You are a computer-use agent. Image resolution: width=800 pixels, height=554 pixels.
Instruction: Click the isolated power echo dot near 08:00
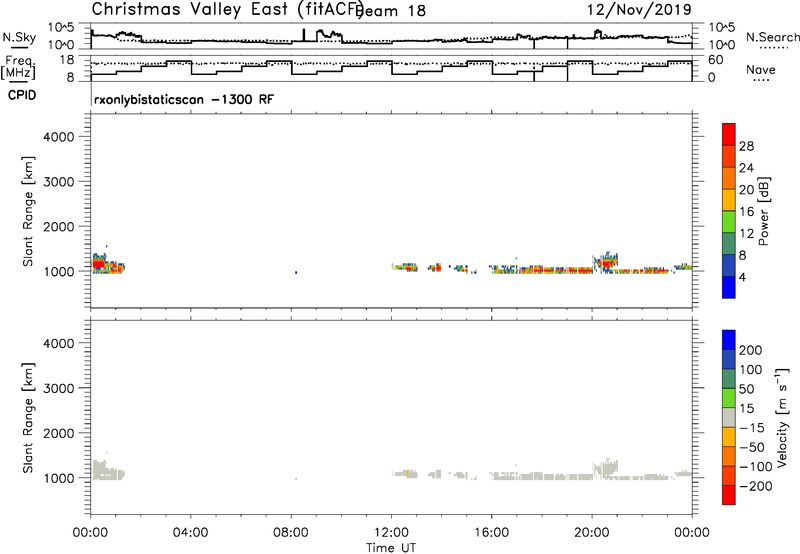pyautogui.click(x=296, y=272)
